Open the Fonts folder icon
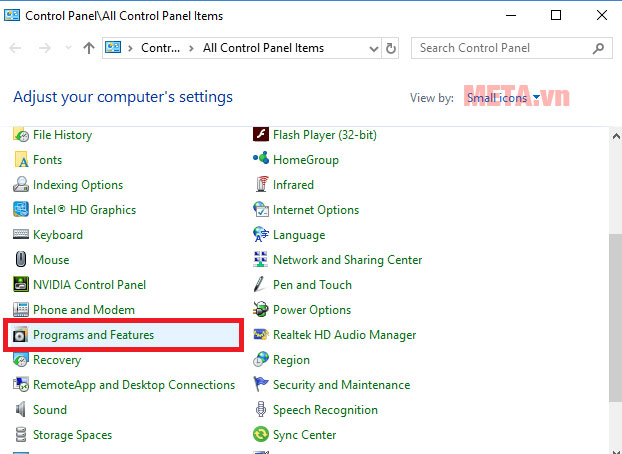 point(21,160)
